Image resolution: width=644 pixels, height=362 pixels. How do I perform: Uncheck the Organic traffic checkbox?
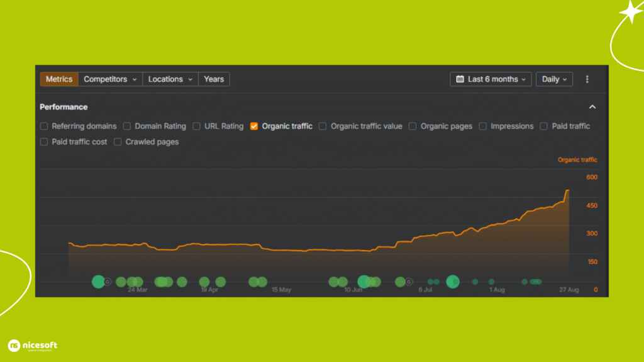[254, 126]
